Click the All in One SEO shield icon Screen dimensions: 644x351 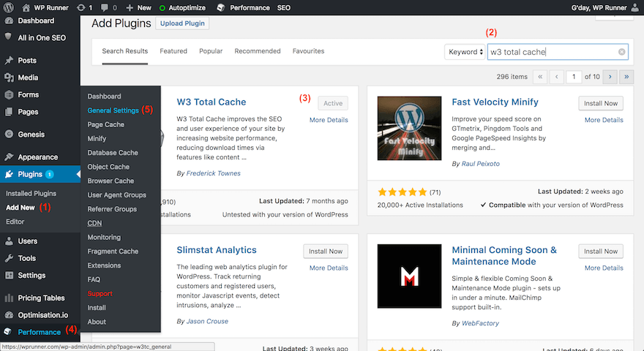[x=8, y=37]
